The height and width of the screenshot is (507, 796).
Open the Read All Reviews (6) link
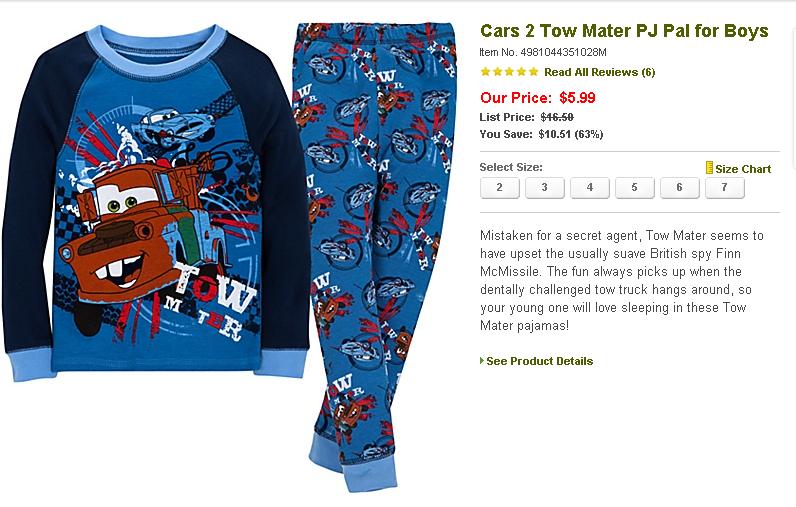pos(599,72)
